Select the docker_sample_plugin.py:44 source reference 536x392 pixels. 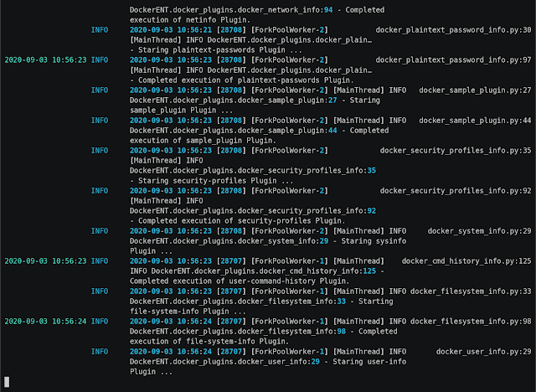pyautogui.click(x=475, y=120)
